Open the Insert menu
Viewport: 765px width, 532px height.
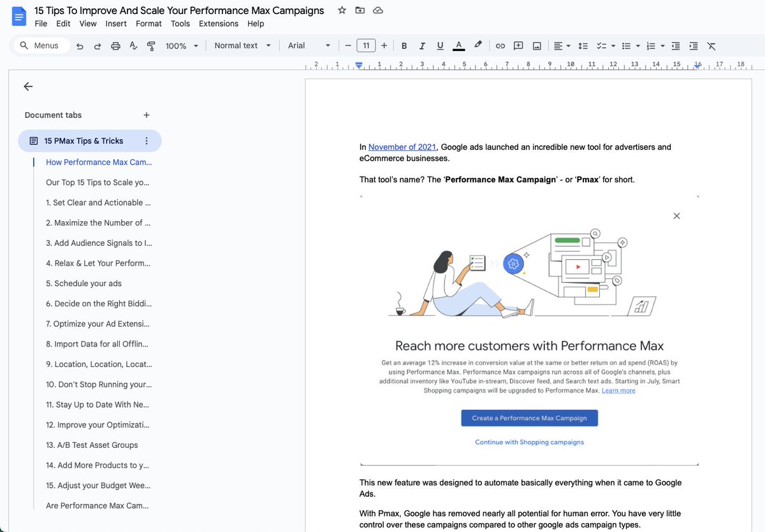(x=116, y=24)
